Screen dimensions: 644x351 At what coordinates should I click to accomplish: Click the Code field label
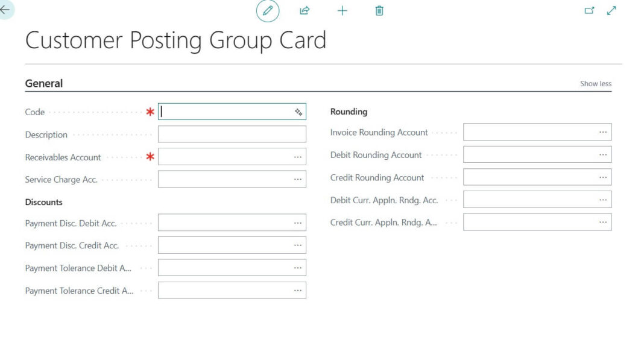coord(35,112)
